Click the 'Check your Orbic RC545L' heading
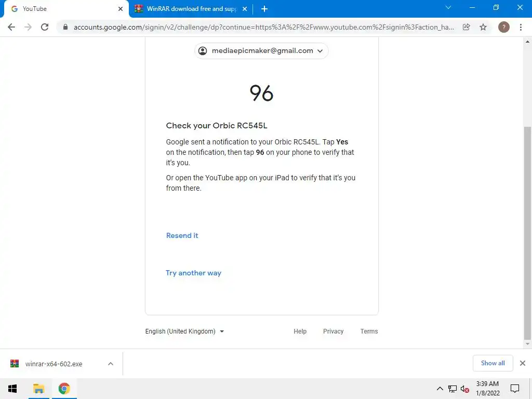This screenshot has width=532, height=399. (x=217, y=126)
